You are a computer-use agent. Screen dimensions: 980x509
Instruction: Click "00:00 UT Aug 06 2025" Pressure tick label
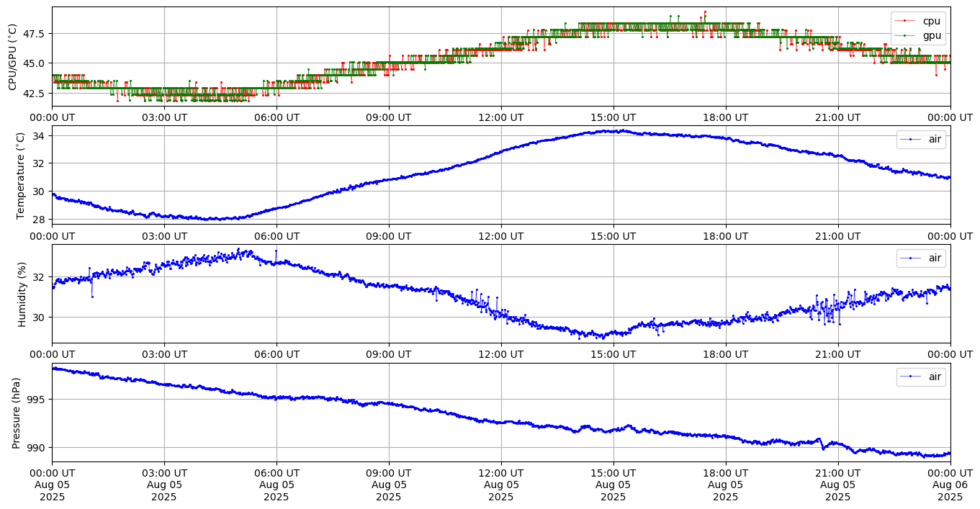pos(950,485)
